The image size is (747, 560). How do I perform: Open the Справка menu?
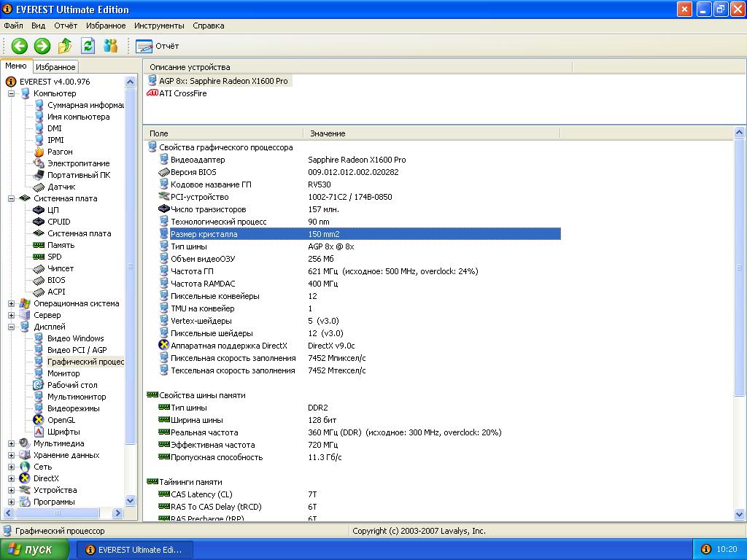click(209, 26)
